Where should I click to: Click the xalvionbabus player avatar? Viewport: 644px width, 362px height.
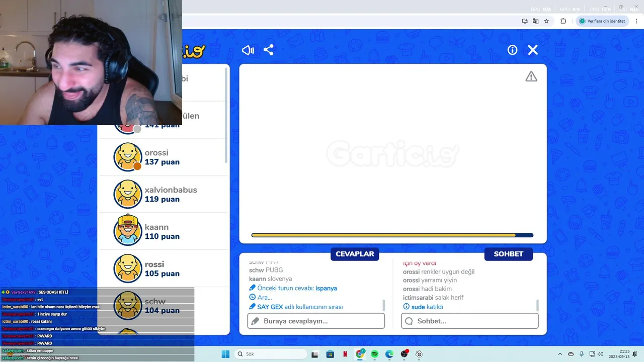pyautogui.click(x=128, y=194)
